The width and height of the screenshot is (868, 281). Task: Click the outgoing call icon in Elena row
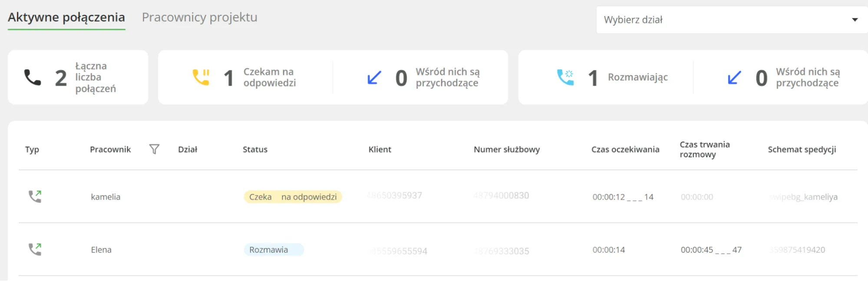coord(35,249)
